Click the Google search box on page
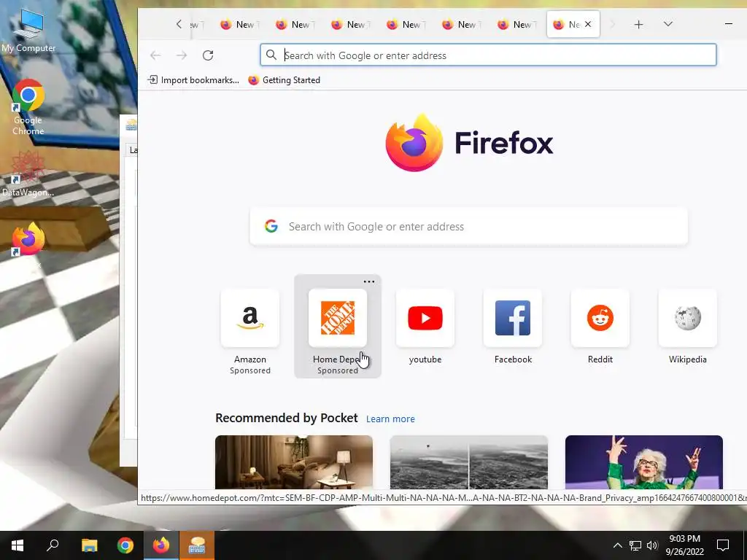Viewport: 747px width, 560px height. click(x=469, y=226)
